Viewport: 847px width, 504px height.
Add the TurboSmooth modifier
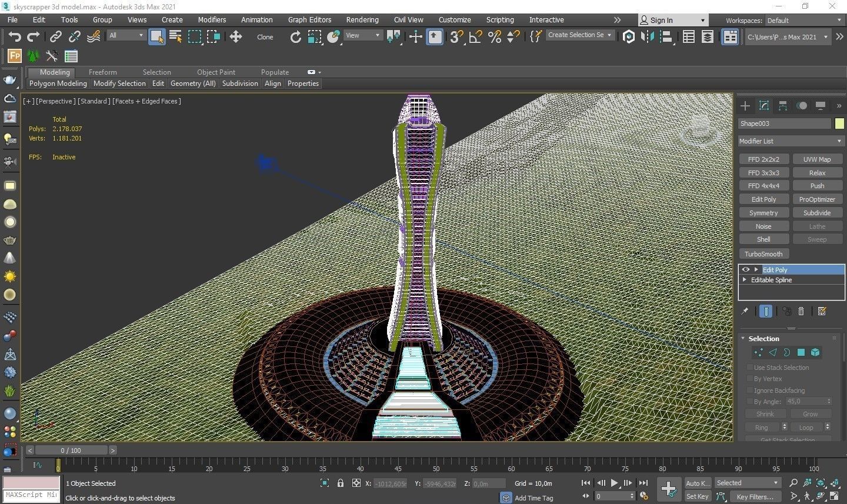pyautogui.click(x=763, y=254)
